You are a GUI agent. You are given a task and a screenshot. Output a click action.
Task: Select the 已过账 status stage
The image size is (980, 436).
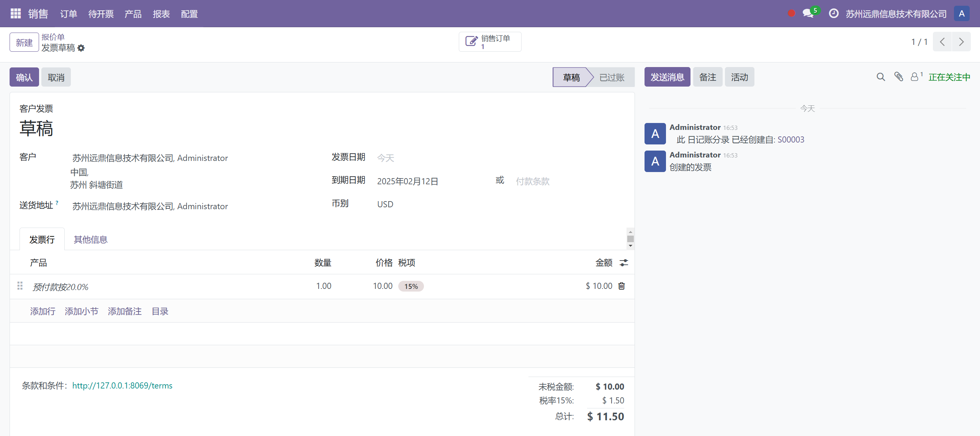click(612, 77)
